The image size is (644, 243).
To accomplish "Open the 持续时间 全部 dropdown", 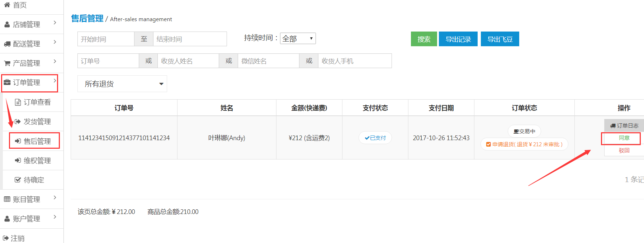I will (x=298, y=38).
